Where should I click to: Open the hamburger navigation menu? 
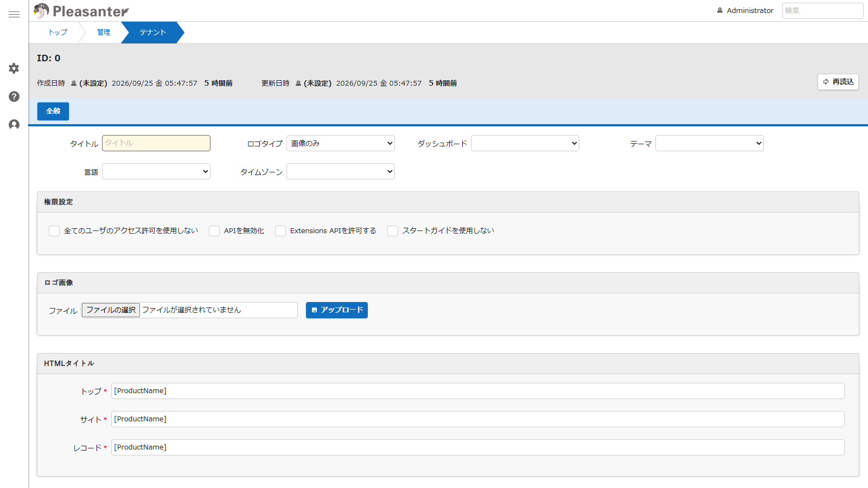click(x=14, y=14)
